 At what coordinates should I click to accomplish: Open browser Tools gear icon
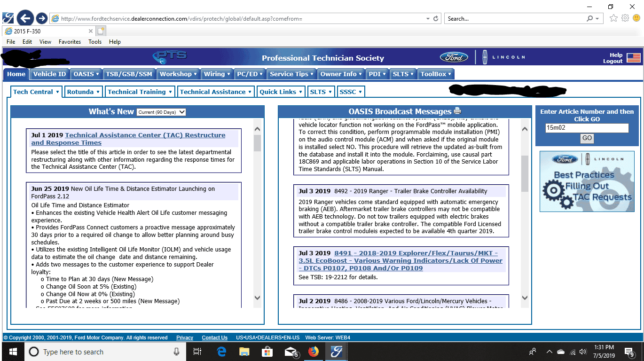point(625,18)
